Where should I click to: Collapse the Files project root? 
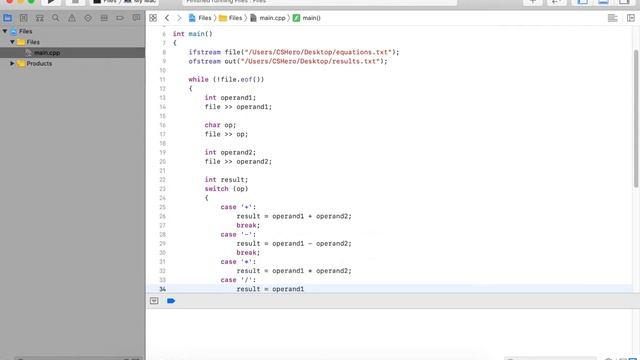(x=5, y=31)
